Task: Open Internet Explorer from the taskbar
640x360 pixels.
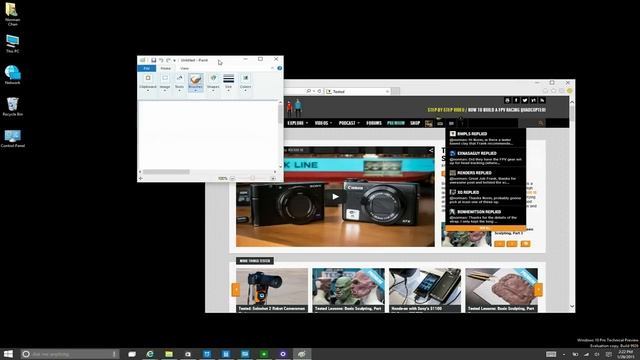Action: point(150,354)
